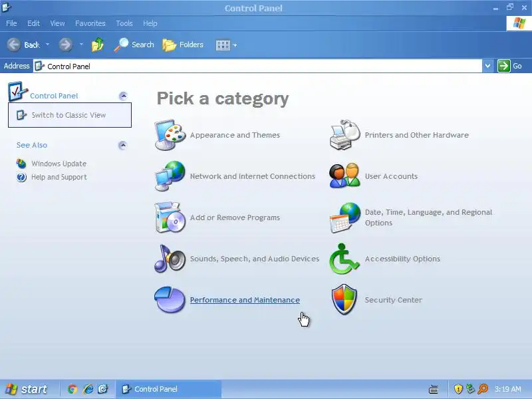532x399 pixels.
Task: Click the security shield tray icon
Action: tap(458, 389)
